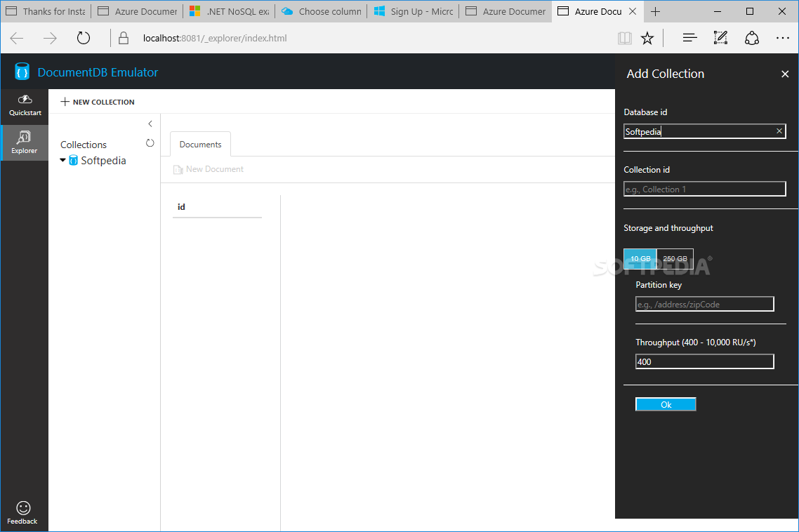This screenshot has height=532, width=799.
Task: Click the localhost address bar URL
Action: coord(215,38)
